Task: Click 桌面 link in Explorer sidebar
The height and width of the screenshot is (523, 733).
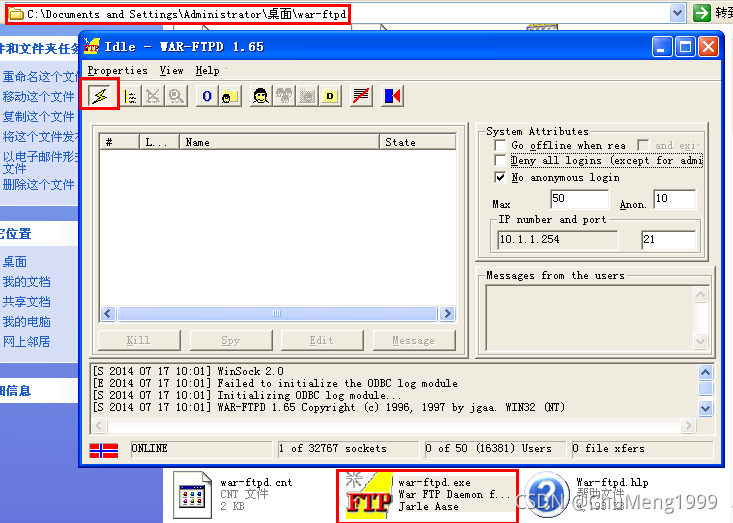Action: pos(15,262)
